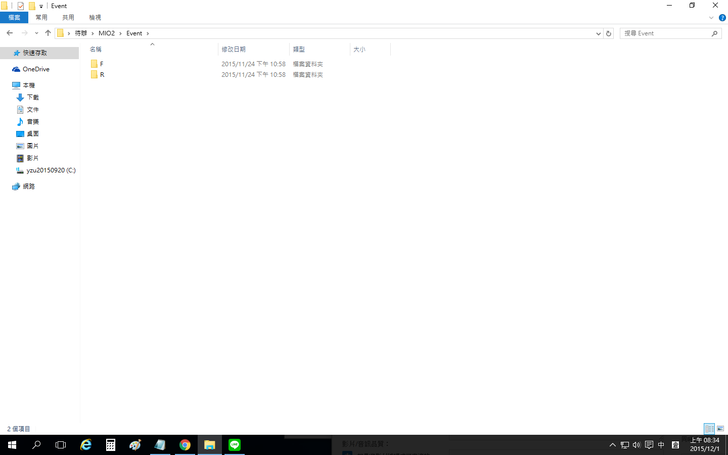
Task: Click properties icon in quick access toolbar
Action: (20, 6)
